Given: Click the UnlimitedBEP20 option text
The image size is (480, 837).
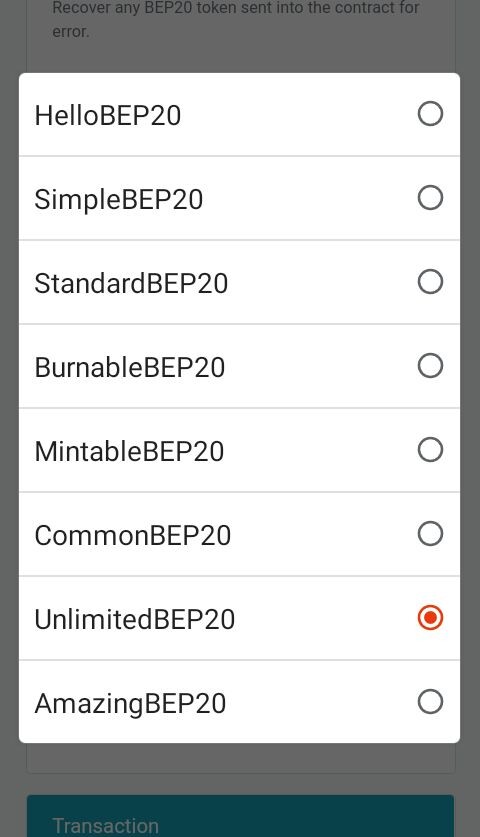Looking at the screenshot, I should (x=135, y=619).
